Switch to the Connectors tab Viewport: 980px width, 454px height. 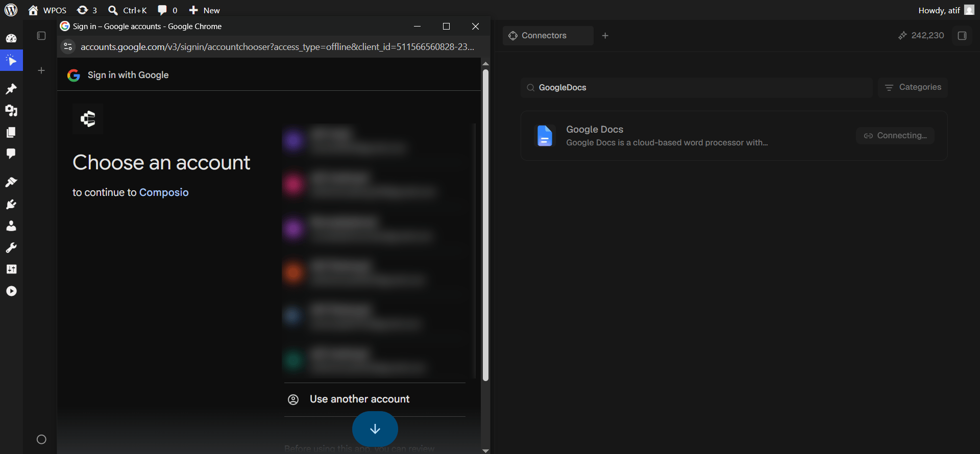[x=548, y=36]
